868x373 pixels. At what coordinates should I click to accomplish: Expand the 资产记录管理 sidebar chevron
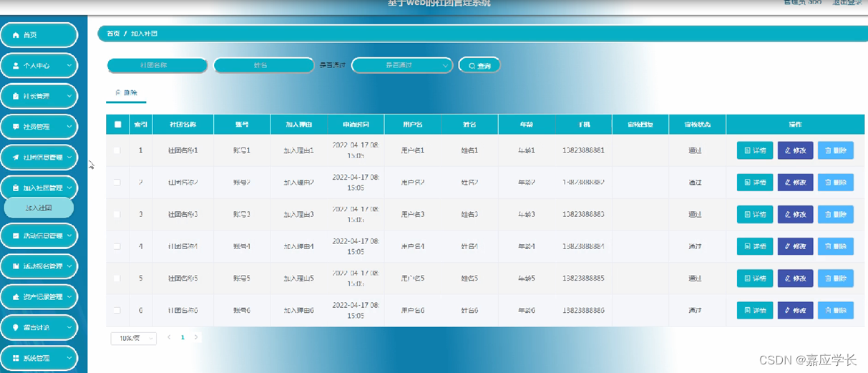click(69, 296)
